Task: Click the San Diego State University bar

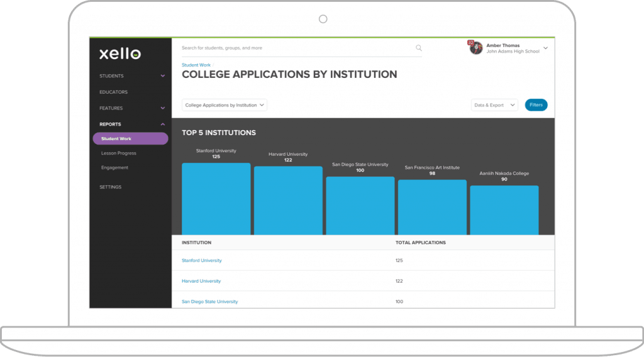Action: pos(360,206)
